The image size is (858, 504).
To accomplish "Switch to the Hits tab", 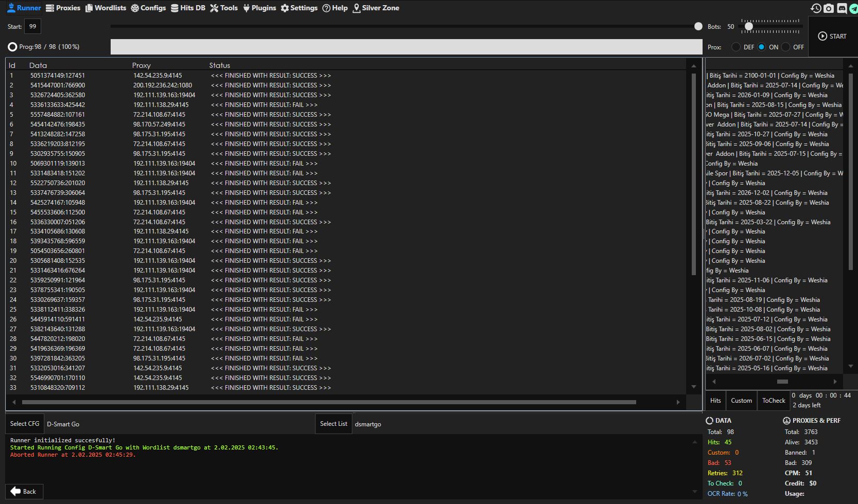I will (x=715, y=401).
